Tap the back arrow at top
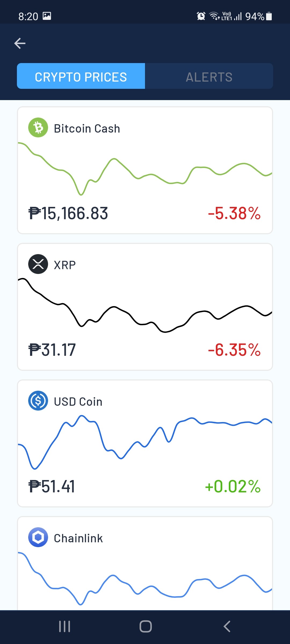The height and width of the screenshot is (644, 290). [20, 43]
